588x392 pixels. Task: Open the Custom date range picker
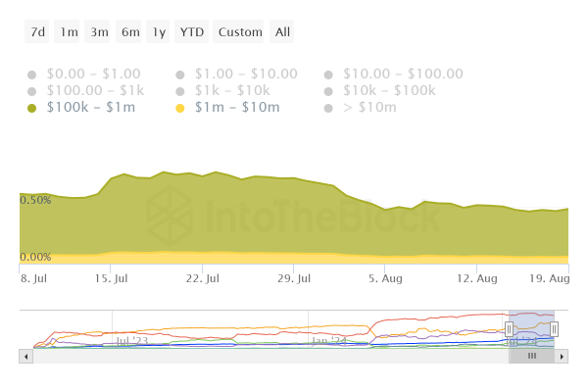[x=240, y=32]
